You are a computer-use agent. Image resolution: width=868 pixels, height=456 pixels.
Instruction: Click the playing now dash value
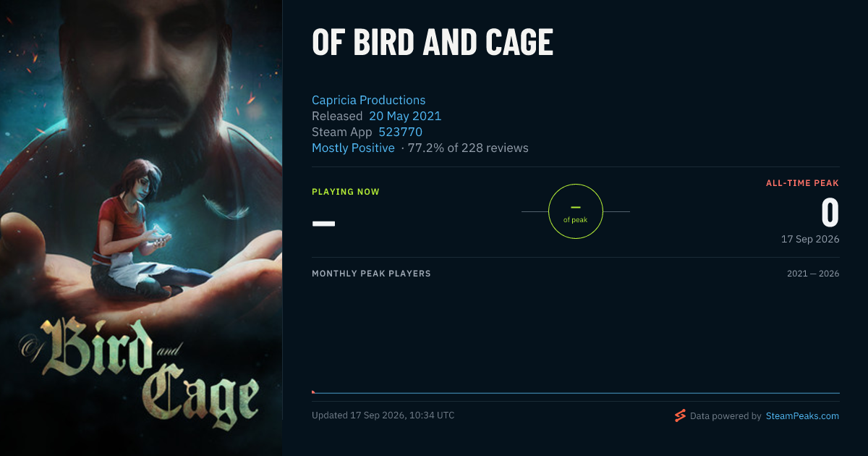323,223
